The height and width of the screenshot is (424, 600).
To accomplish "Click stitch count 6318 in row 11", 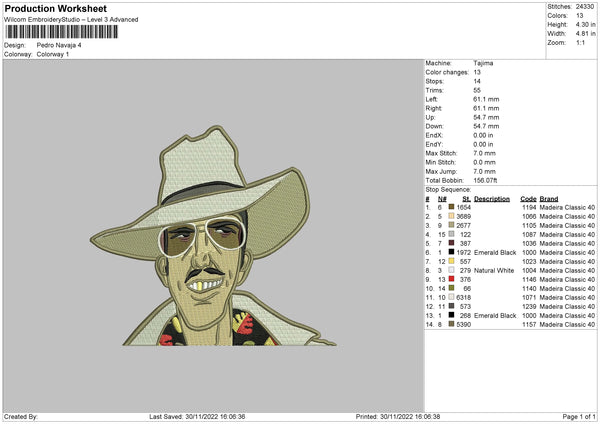I will coord(464,297).
